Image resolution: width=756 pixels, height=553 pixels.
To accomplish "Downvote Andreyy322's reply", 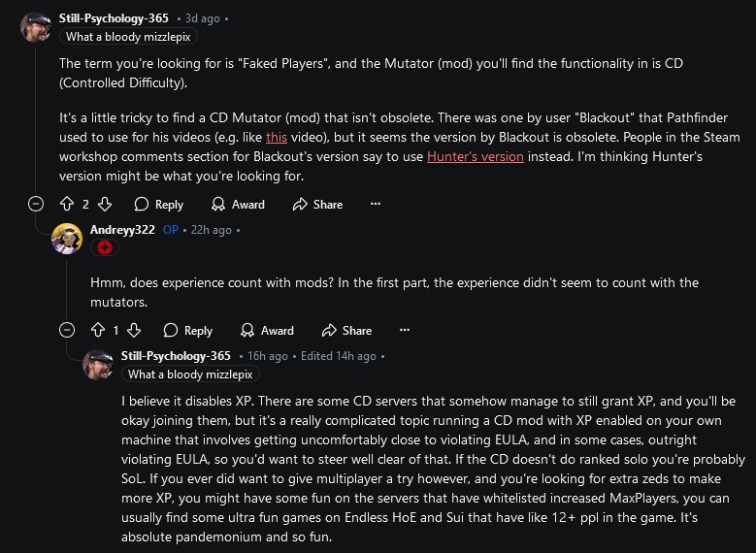I will 134,330.
